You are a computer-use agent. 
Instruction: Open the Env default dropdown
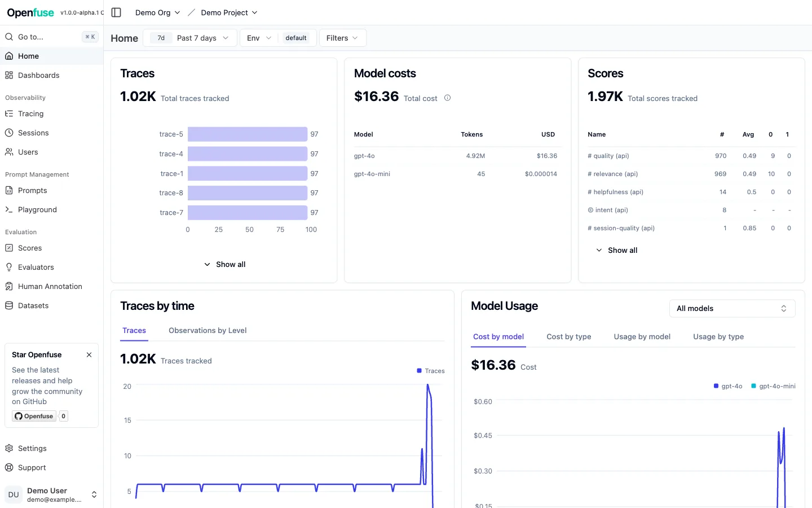pyautogui.click(x=278, y=38)
